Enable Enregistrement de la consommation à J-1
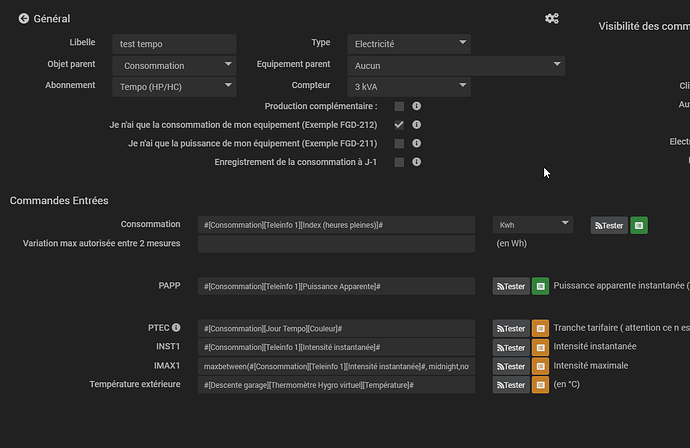Viewport: 690px width, 448px height. (399, 162)
